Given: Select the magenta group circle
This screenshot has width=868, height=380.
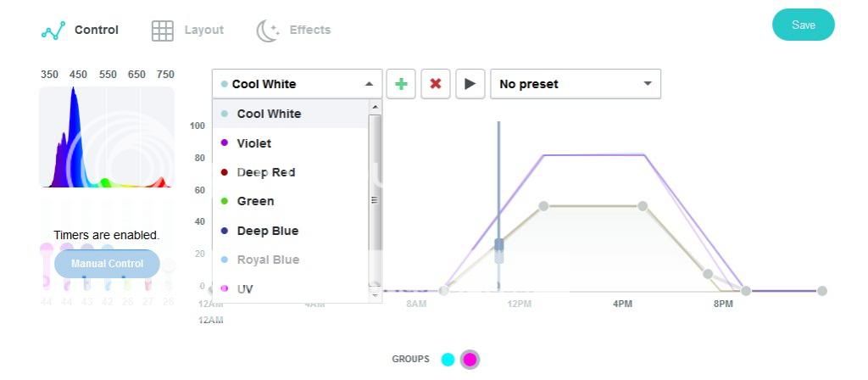Looking at the screenshot, I should (470, 360).
